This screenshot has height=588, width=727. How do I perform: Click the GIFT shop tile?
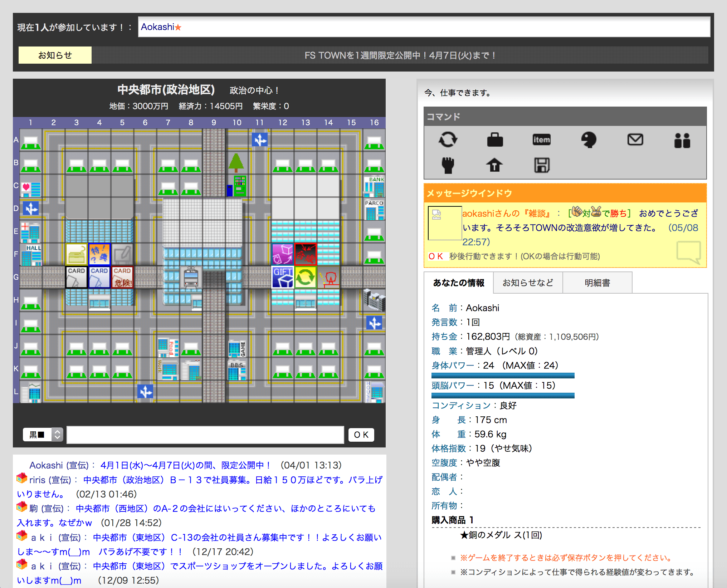point(283,277)
